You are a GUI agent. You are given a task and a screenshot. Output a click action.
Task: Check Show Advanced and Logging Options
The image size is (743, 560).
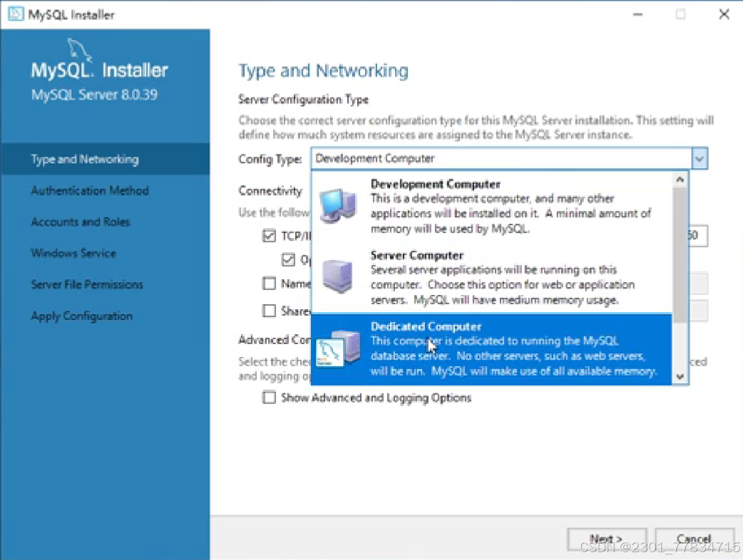click(269, 397)
